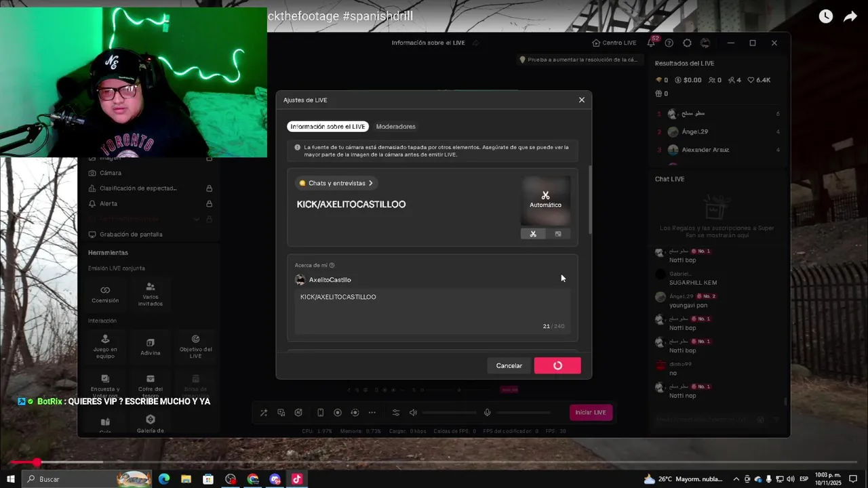Seek on the red video progress bar
Screen dimensions: 868x488
point(434,462)
